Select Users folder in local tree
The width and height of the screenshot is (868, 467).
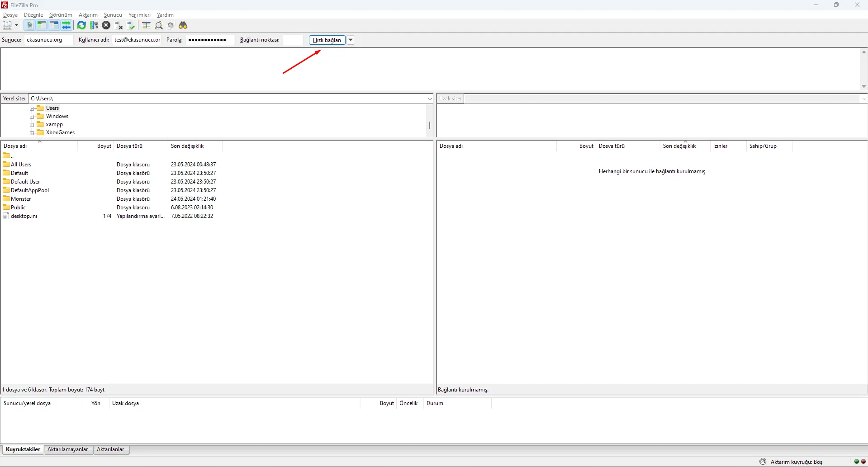coord(52,108)
